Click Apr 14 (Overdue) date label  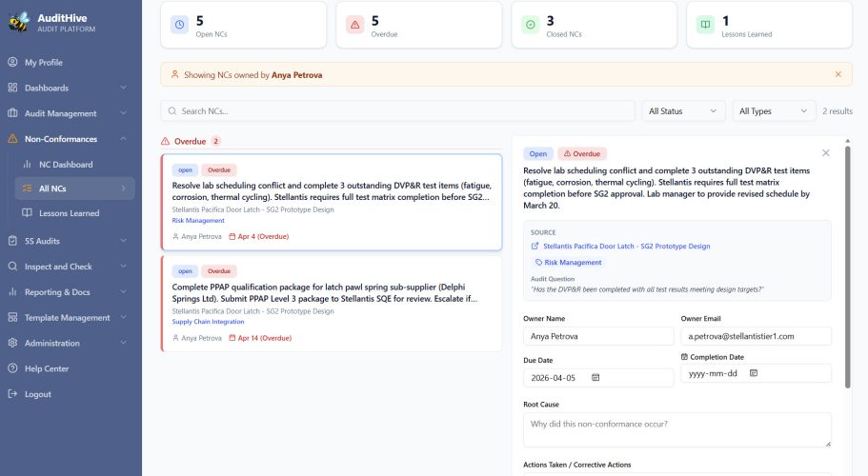pyautogui.click(x=265, y=338)
